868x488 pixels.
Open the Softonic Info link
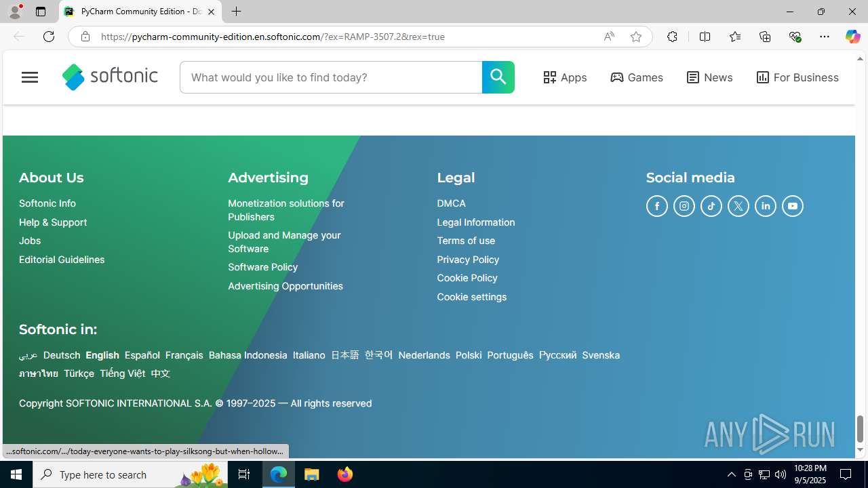[x=47, y=203]
